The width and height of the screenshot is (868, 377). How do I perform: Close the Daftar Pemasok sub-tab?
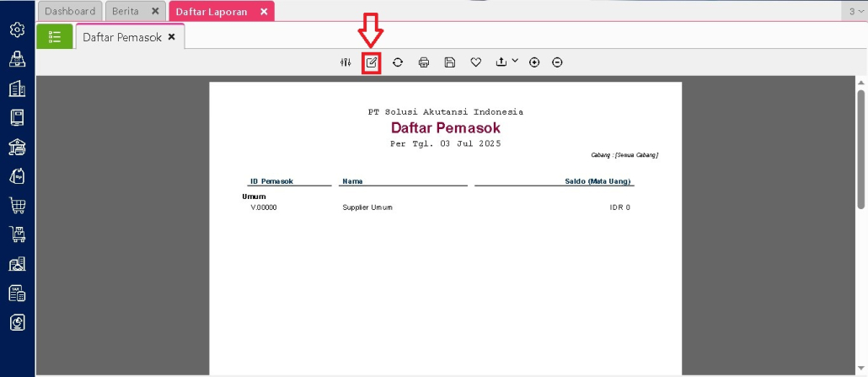tap(172, 37)
